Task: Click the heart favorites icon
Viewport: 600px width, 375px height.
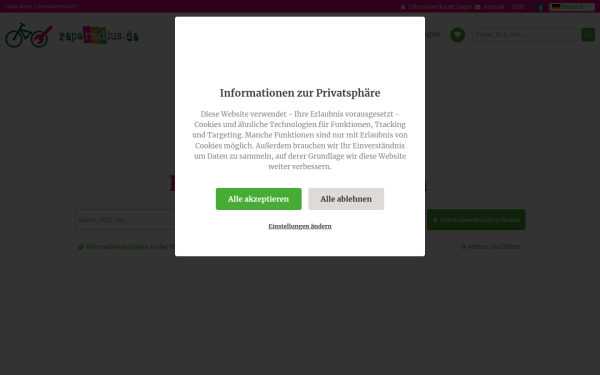Action: 457,35
